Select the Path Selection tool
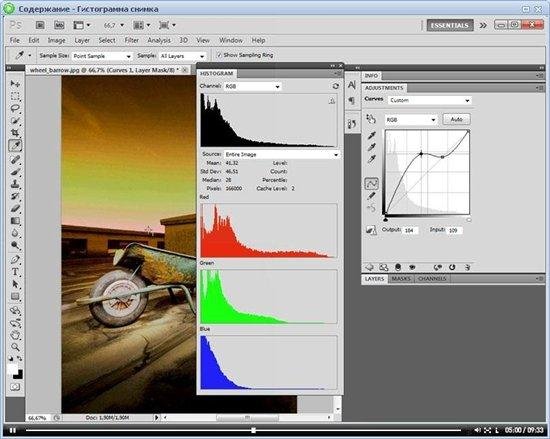The height and width of the screenshot is (439, 550). [x=15, y=284]
